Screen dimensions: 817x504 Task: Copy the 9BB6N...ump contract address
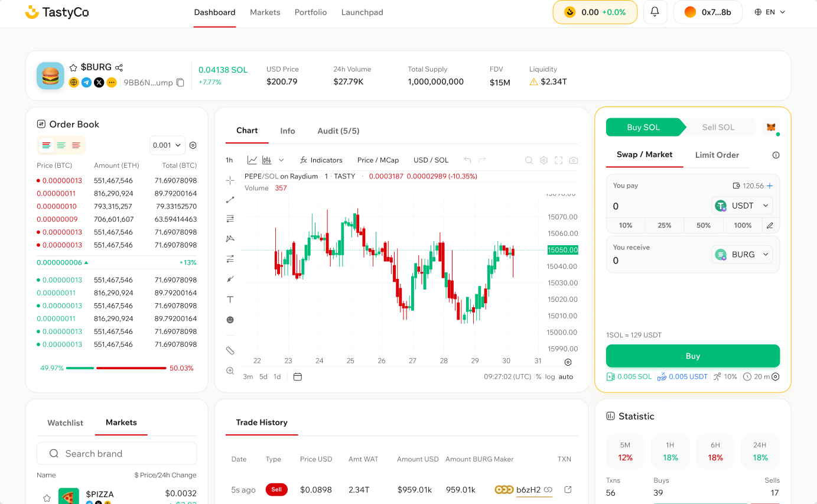[x=180, y=83]
